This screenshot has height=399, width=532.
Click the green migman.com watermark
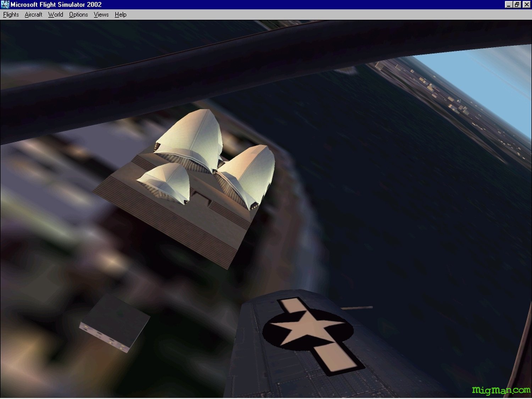pos(501,390)
